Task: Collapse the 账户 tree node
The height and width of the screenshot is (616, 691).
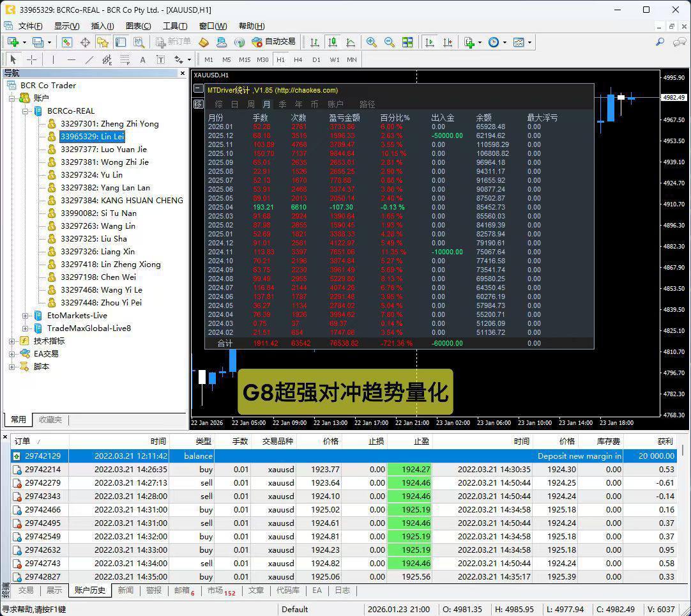Action: tap(12, 98)
